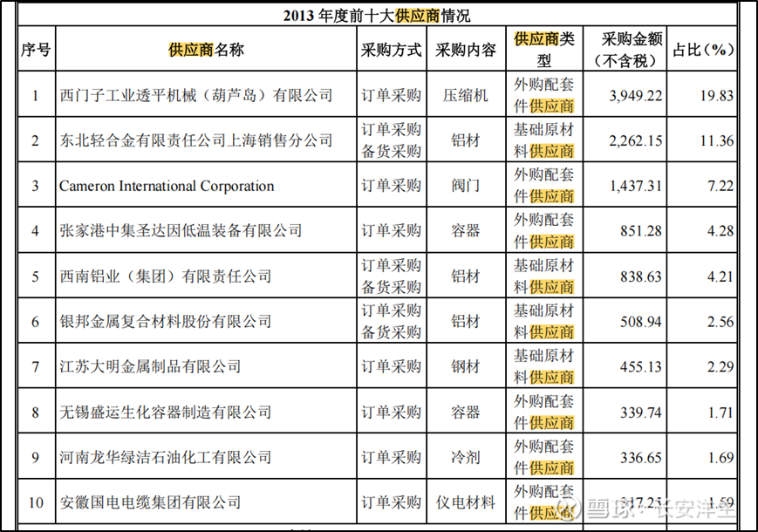Click percentage value 11.36
This screenshot has height=532, width=758.
click(x=717, y=140)
